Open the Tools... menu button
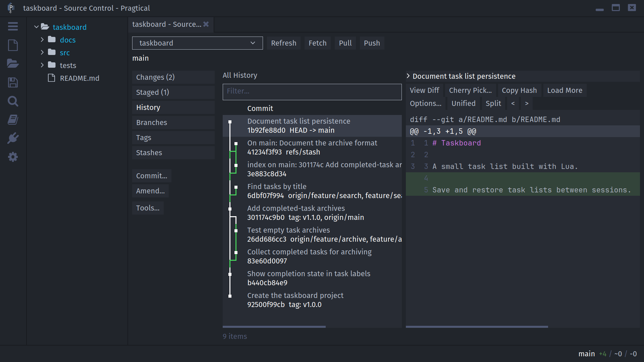 click(x=148, y=208)
